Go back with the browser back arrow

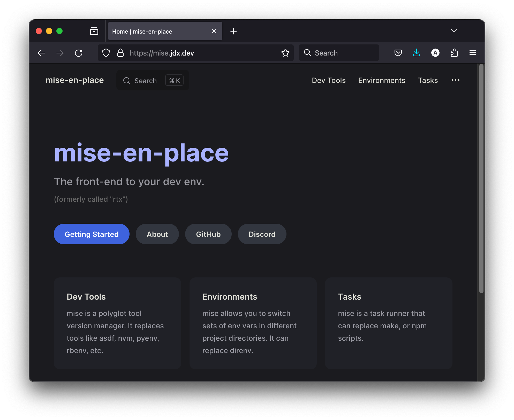tap(41, 53)
